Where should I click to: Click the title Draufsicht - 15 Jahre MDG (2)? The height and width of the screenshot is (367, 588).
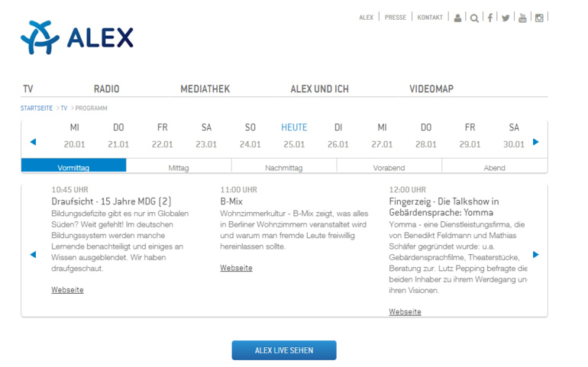click(111, 201)
